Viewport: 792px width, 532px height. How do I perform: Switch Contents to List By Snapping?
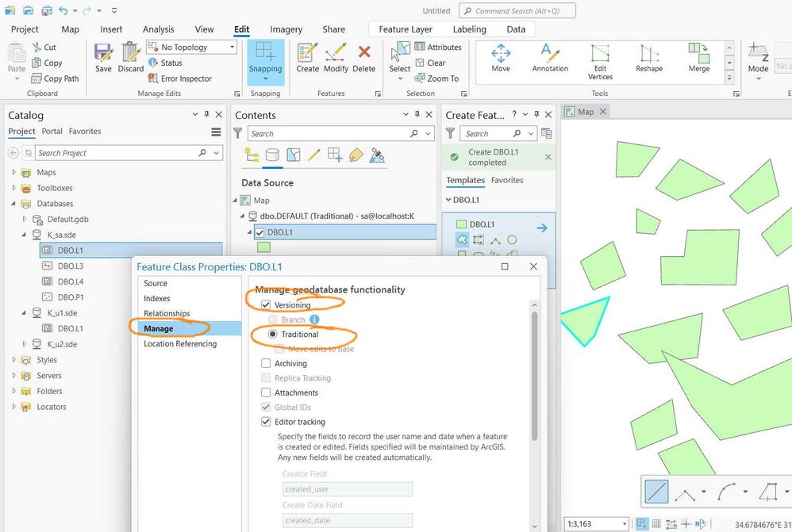coord(335,155)
